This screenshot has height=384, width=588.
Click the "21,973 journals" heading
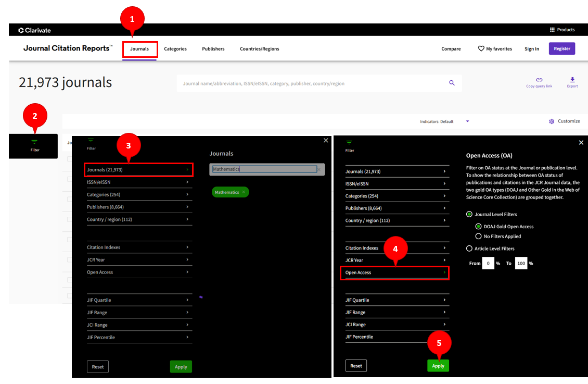pos(65,82)
